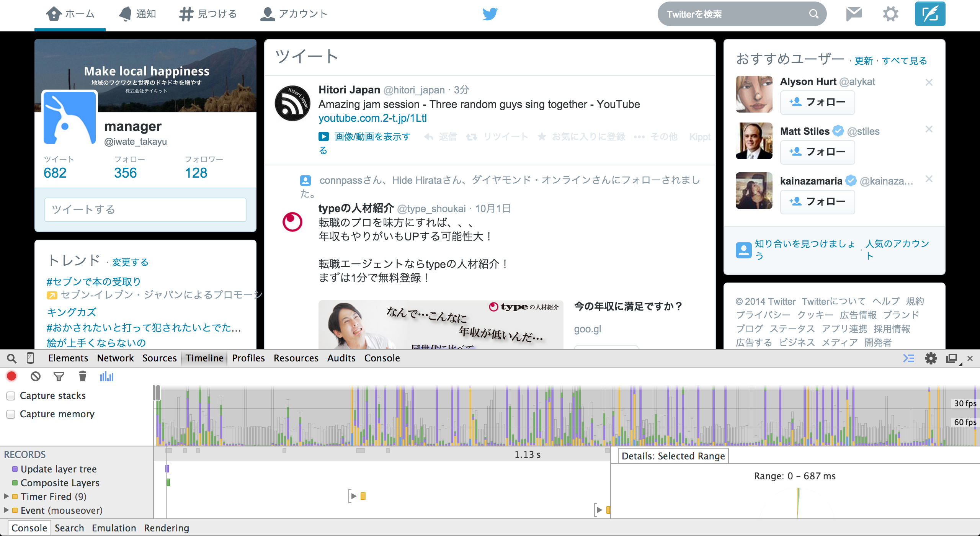The image size is (980, 536).
Task: Enable the Capture memory checkbox
Action: tap(10, 414)
